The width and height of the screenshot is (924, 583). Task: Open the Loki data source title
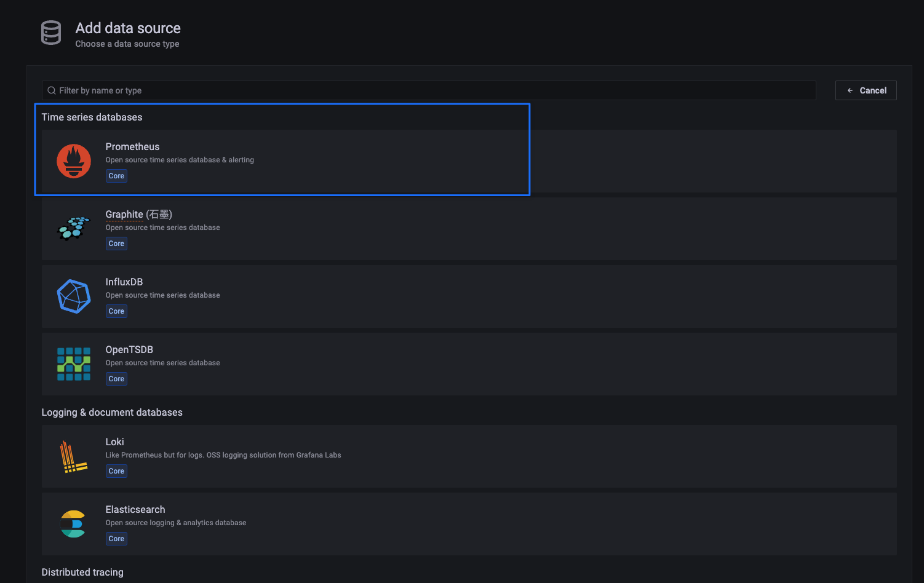114,442
